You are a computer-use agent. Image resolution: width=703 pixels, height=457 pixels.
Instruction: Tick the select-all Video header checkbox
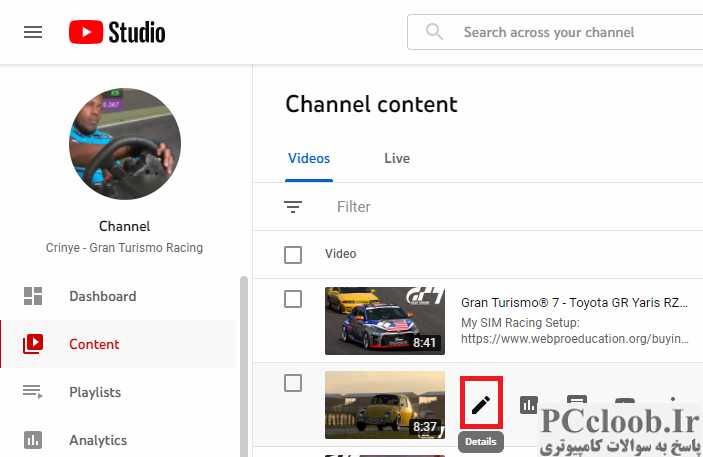pyautogui.click(x=293, y=255)
